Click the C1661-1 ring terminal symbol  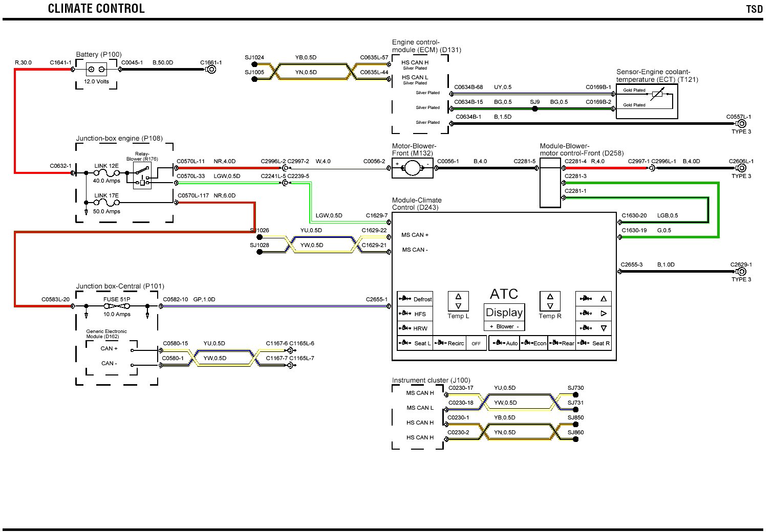[210, 70]
